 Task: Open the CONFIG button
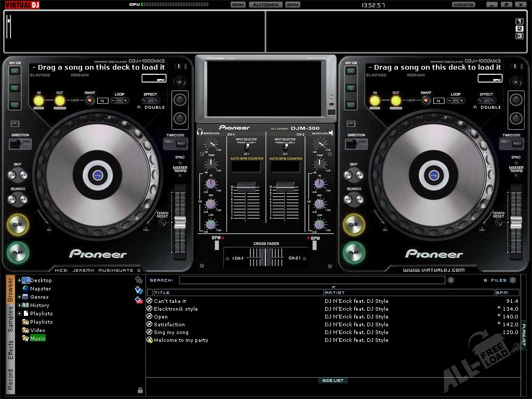463,5
